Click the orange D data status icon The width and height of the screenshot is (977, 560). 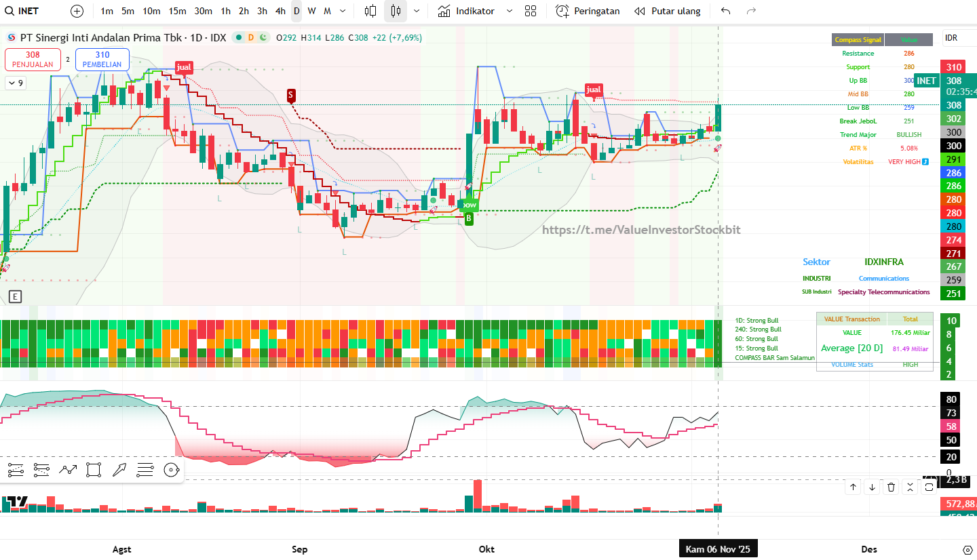point(250,37)
